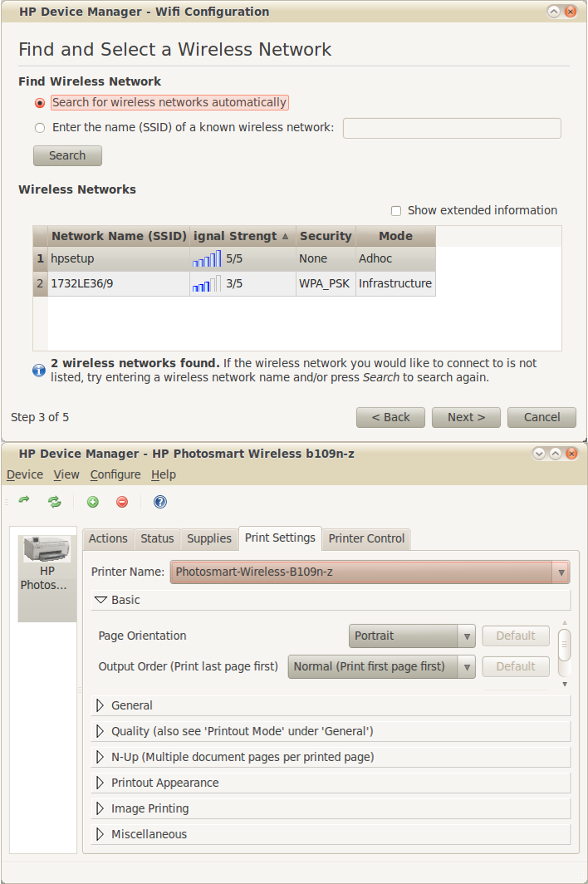Screen dimensions: 588x884
Task: Click the Search button
Action: 67,155
